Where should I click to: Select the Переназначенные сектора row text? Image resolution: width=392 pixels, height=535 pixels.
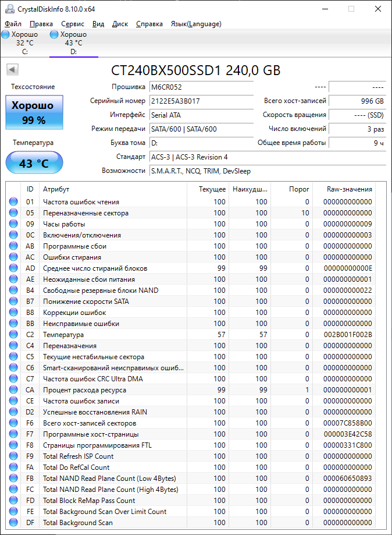tap(85, 213)
